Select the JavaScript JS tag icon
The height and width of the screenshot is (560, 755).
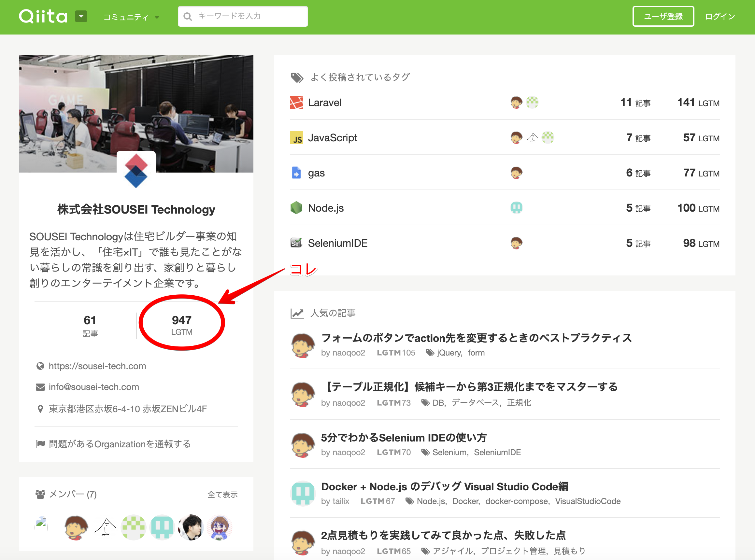pyautogui.click(x=296, y=138)
